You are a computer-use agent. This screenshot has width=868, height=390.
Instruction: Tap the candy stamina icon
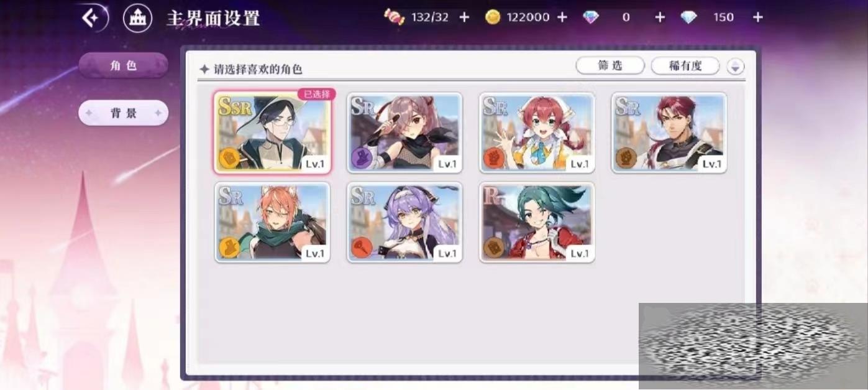(x=395, y=17)
